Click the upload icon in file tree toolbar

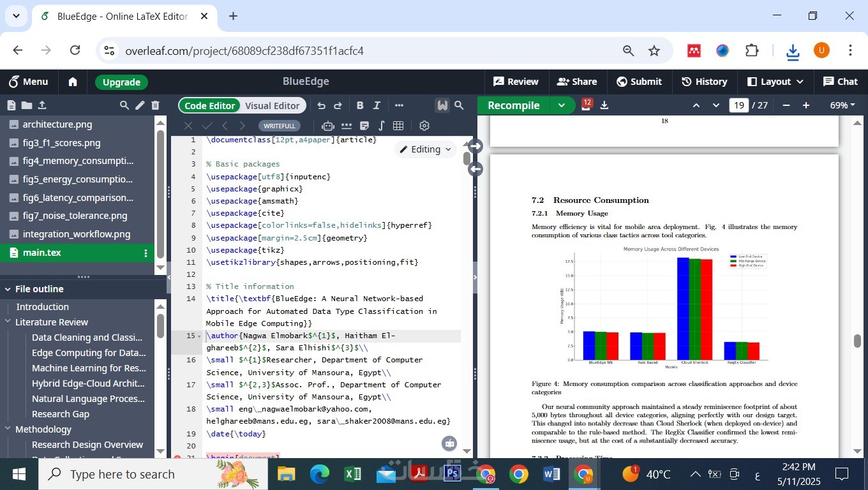[x=42, y=105]
